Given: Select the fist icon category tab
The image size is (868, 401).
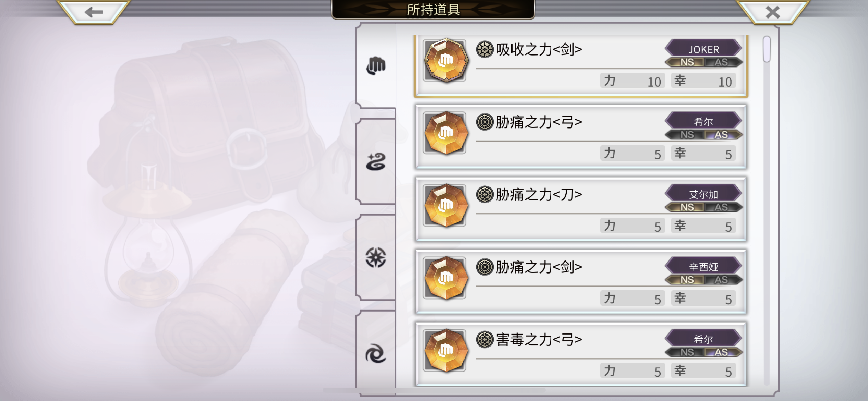Looking at the screenshot, I should tap(376, 65).
